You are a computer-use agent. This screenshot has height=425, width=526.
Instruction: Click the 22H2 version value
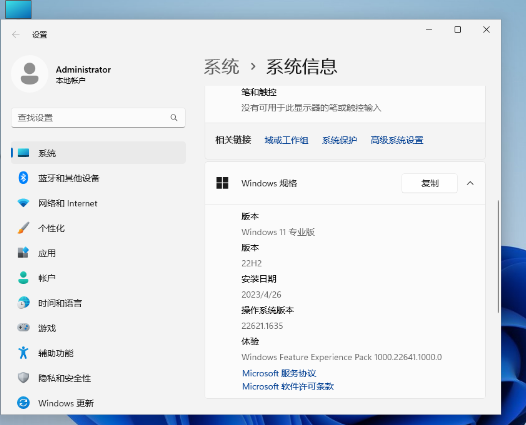252,263
